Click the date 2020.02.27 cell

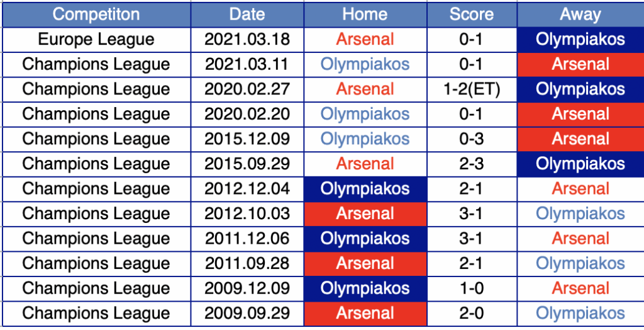tap(247, 89)
